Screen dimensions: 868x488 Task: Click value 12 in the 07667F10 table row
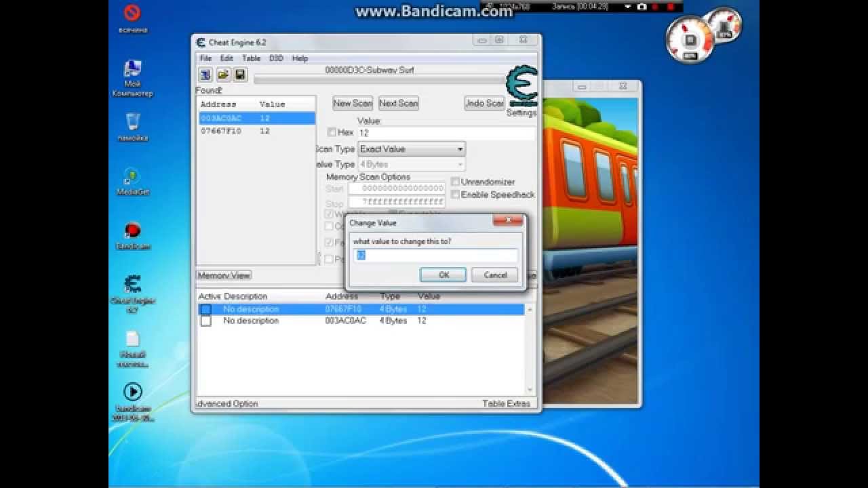point(422,309)
